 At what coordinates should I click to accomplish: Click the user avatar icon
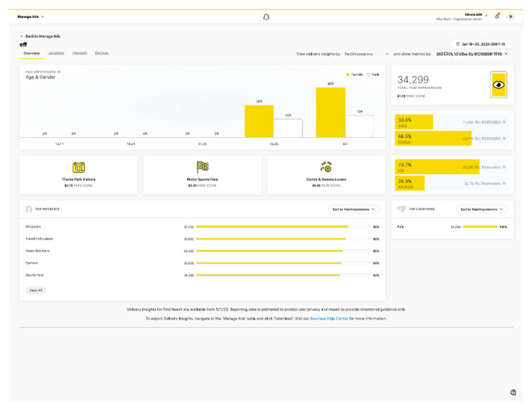pyautogui.click(x=511, y=16)
